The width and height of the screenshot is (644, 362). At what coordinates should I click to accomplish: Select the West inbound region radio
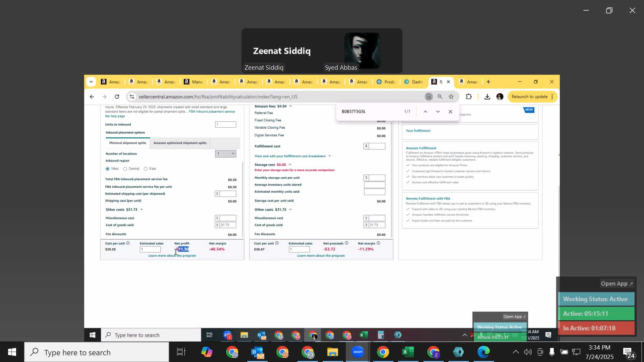pyautogui.click(x=107, y=169)
